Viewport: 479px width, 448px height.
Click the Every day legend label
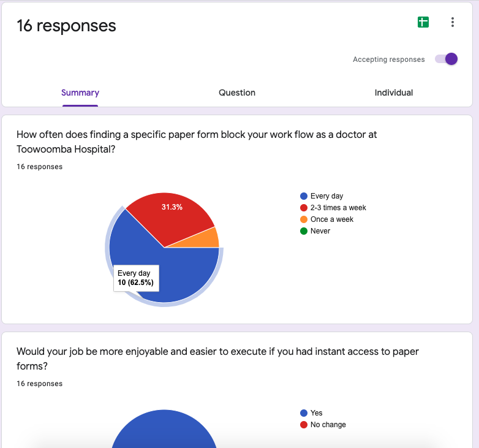[x=327, y=196]
